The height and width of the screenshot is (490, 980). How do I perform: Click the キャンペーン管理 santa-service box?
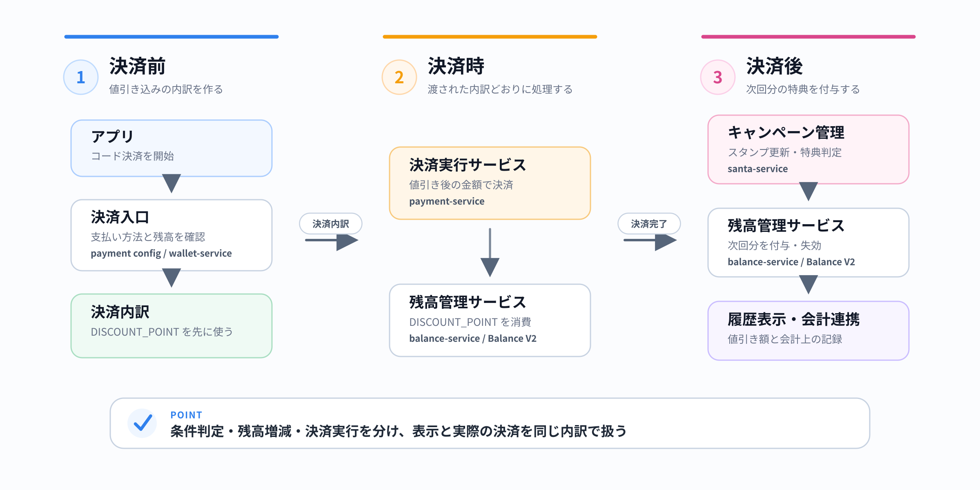point(808,149)
